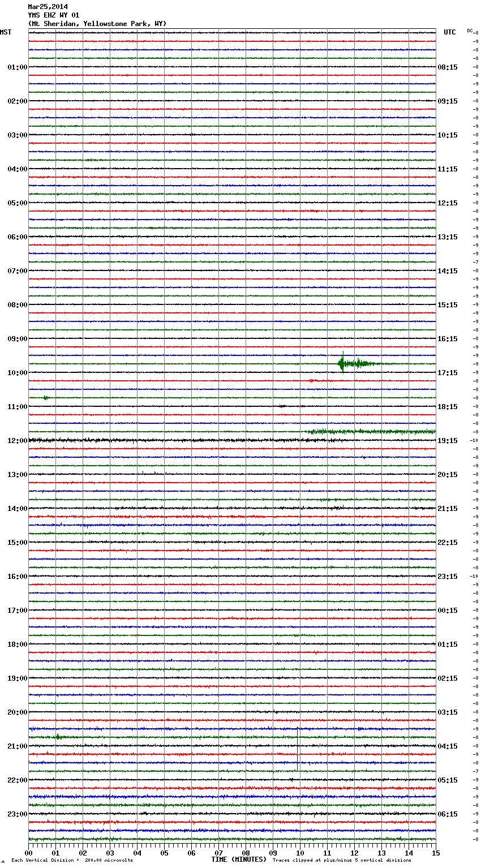Select the "09:15" UTC time label

click(448, 101)
